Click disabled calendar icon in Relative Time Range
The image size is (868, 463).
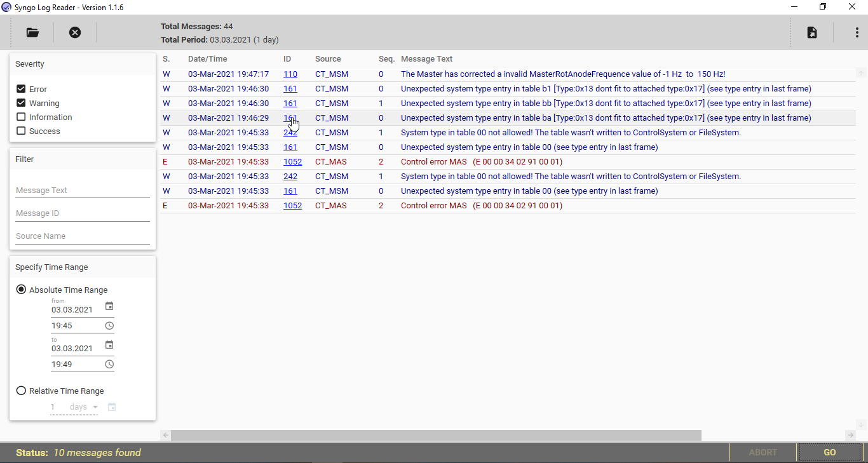[112, 407]
